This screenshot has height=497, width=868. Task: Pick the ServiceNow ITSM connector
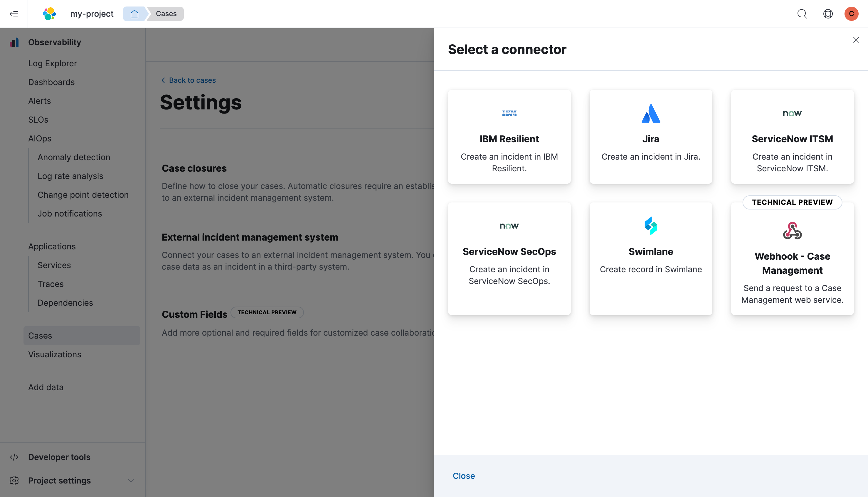[792, 136]
